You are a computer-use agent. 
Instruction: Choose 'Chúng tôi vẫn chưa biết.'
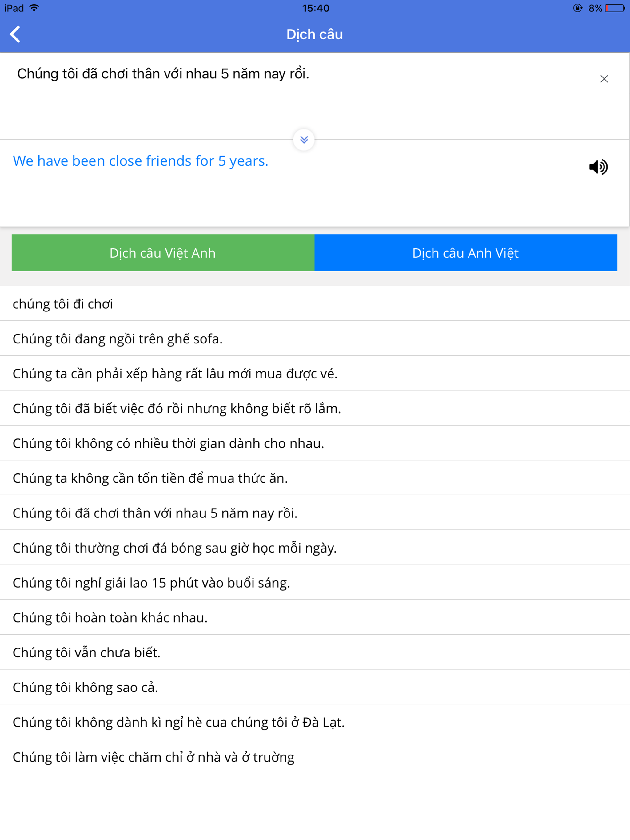pos(315,652)
